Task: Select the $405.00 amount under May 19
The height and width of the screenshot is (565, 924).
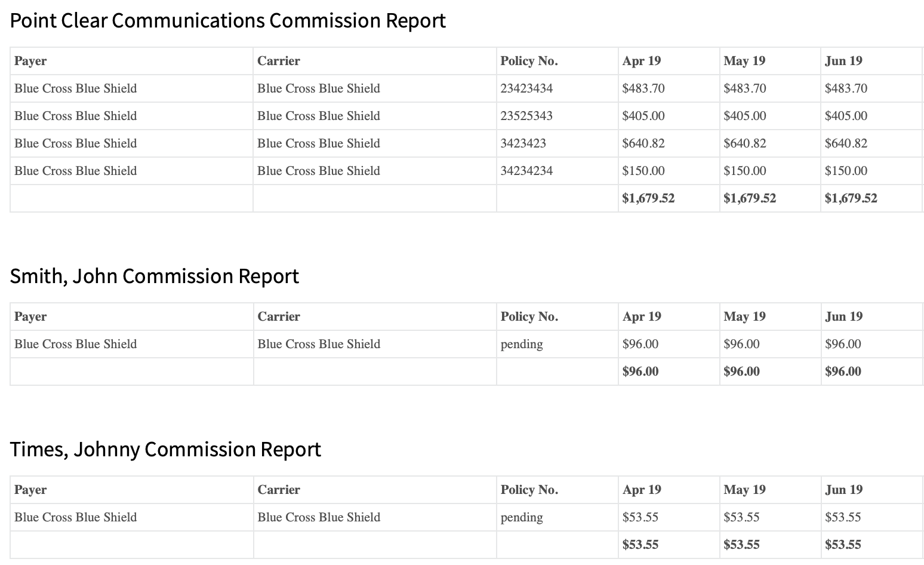Action: (744, 116)
